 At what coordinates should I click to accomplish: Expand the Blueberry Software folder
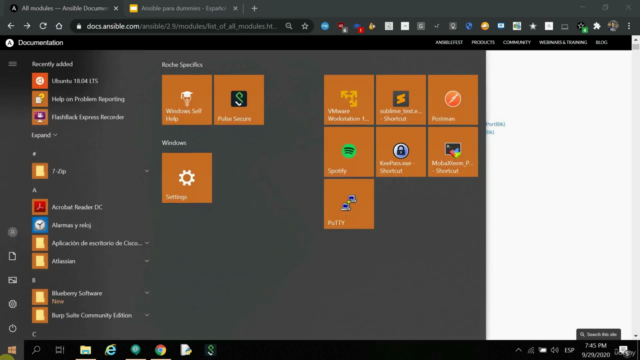point(147,293)
